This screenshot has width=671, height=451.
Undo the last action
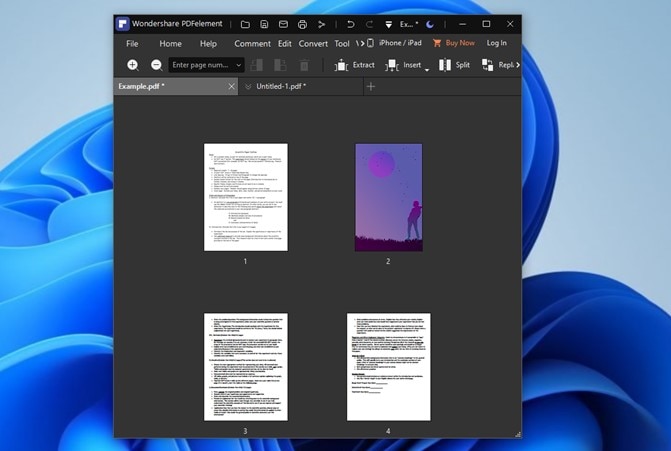pyautogui.click(x=350, y=24)
